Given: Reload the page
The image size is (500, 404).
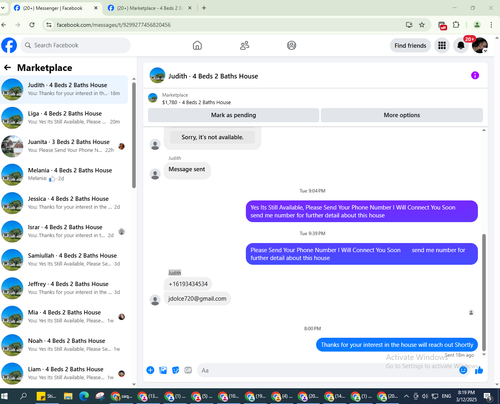Looking at the screenshot, I should (32, 25).
